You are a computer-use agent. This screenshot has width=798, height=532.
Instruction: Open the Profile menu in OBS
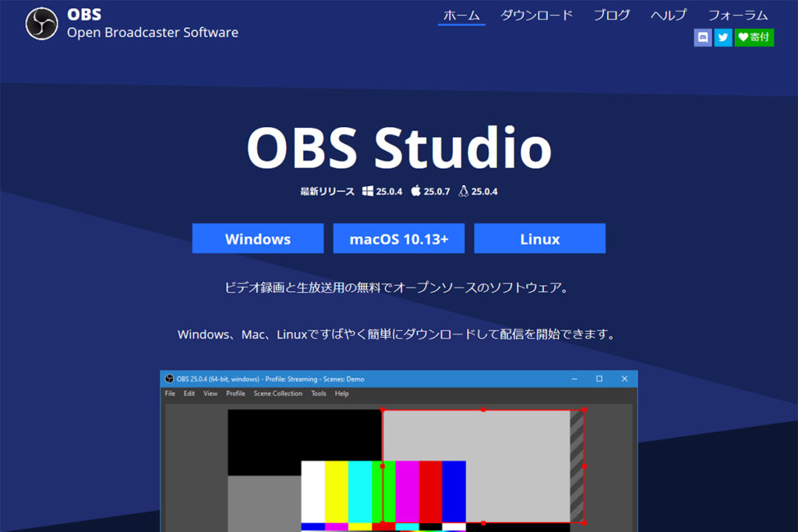coord(235,393)
